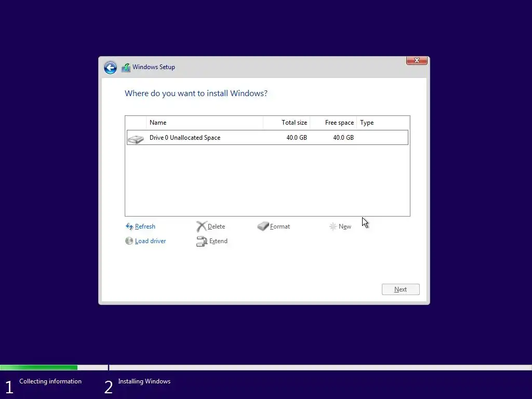Click the Delete partition option
Viewport: 532px width, 399px height.
coord(216,227)
